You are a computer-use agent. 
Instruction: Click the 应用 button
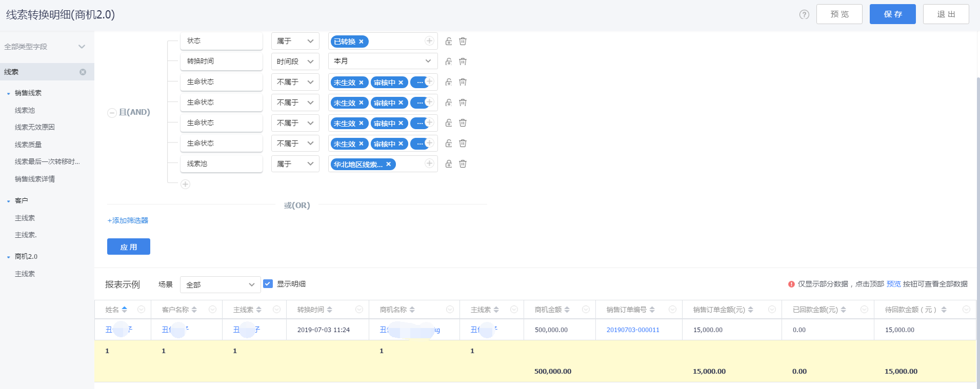point(129,247)
